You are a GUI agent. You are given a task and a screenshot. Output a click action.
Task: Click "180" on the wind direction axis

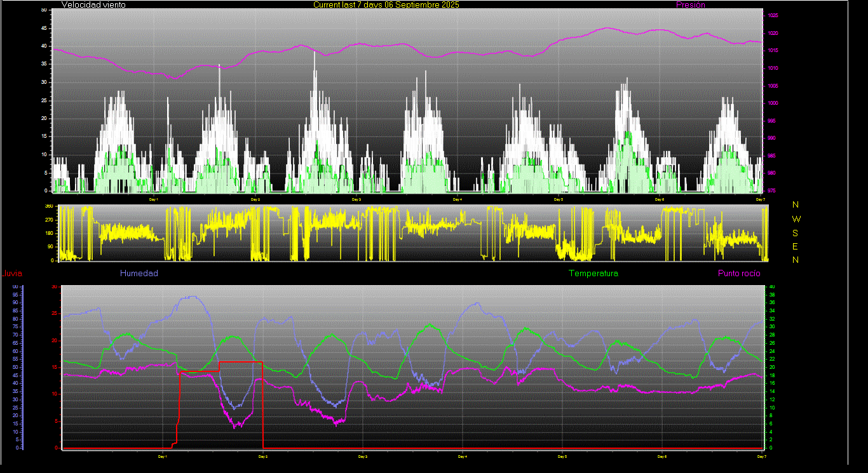48,233
